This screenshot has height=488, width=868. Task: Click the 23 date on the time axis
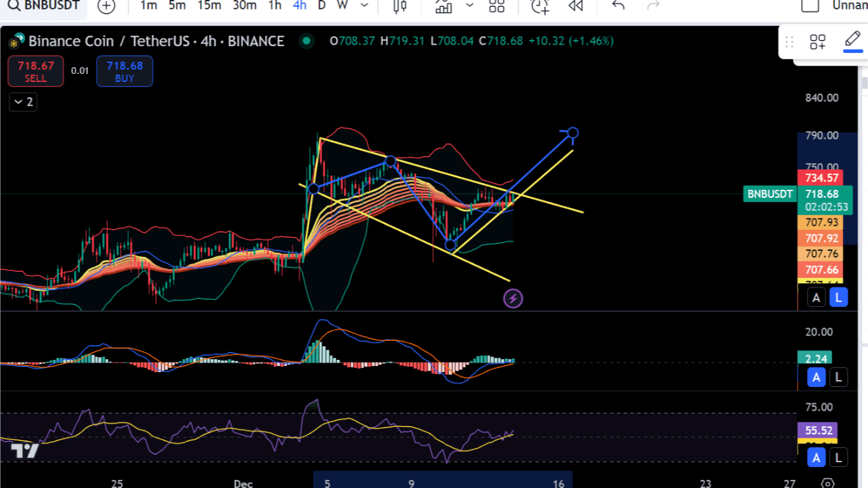[705, 483]
